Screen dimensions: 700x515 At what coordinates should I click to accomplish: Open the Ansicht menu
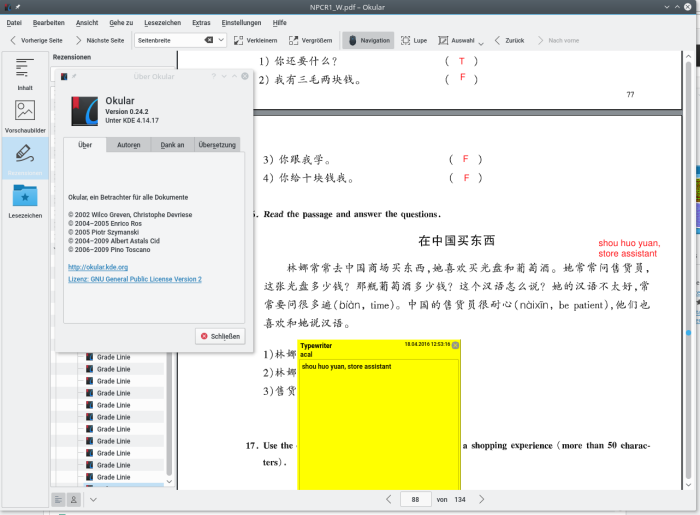87,23
